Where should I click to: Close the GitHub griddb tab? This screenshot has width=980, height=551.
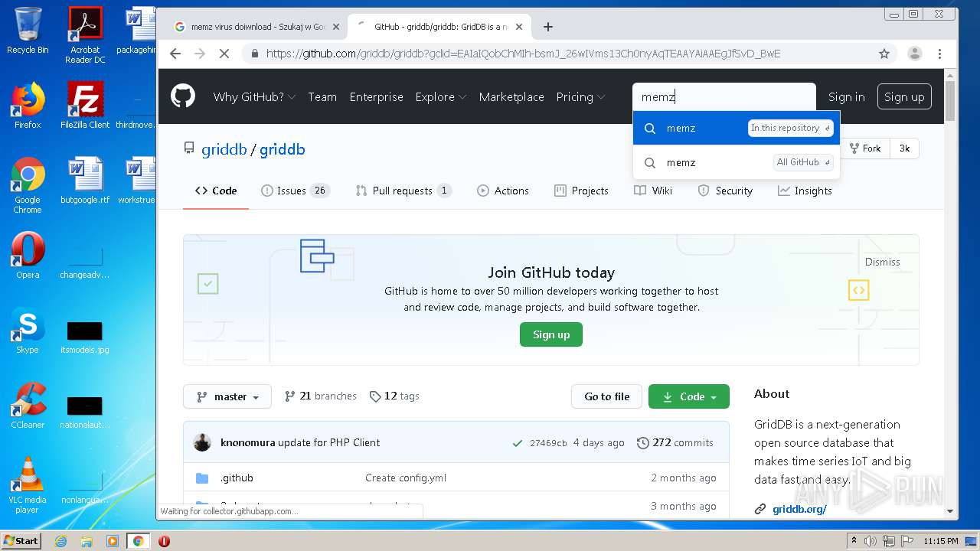519,27
